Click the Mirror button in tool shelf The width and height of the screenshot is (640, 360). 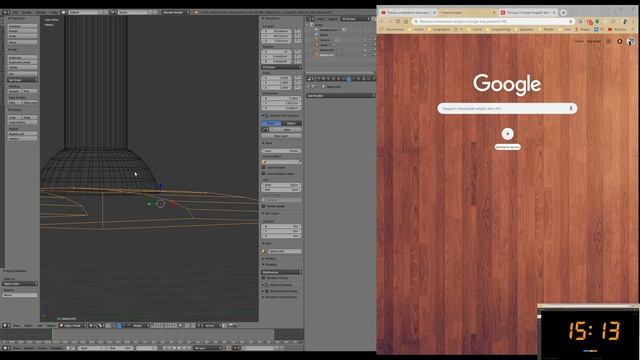point(22,42)
